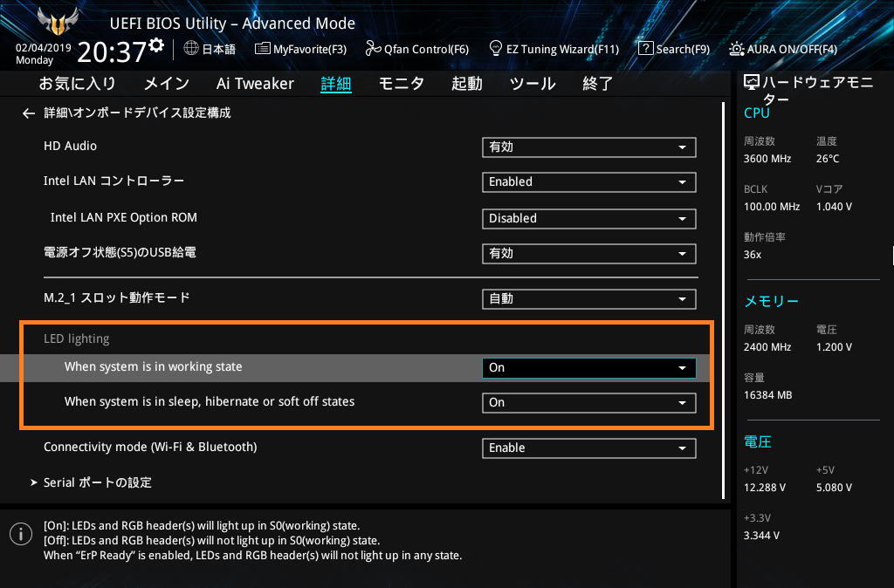This screenshot has width=894, height=588.
Task: Click the 20:37 clock display
Action: pyautogui.click(x=112, y=51)
